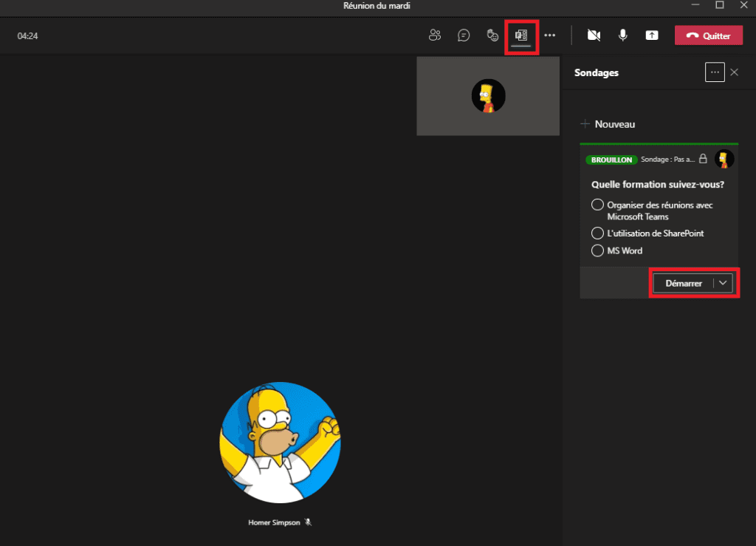Click the 'Réunion du mardi' window title
The width and height of the screenshot is (756, 546).
coord(377,6)
